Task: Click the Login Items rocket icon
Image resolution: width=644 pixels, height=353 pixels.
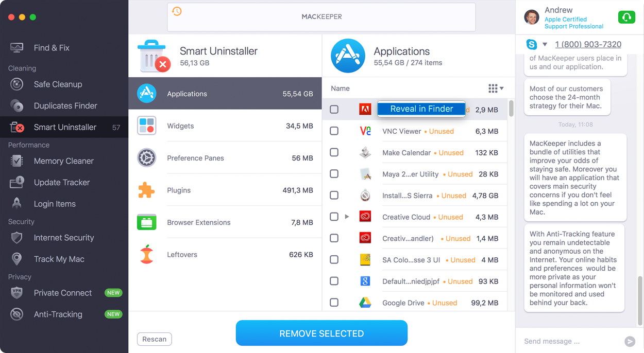Action: (16, 204)
